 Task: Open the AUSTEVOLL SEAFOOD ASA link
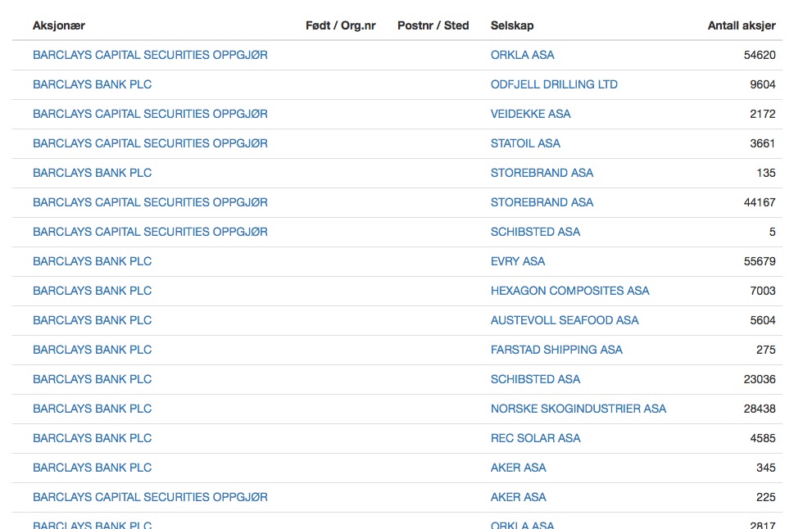click(x=565, y=320)
